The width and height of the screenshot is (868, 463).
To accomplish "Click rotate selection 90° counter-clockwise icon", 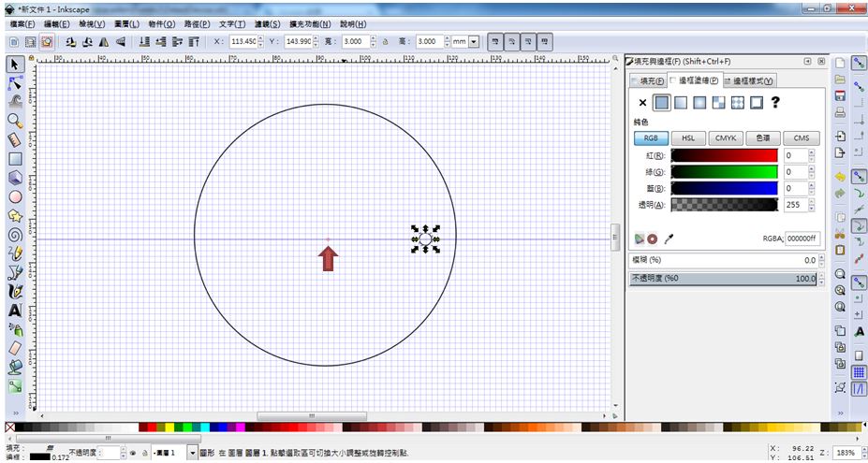I will 70,41.
